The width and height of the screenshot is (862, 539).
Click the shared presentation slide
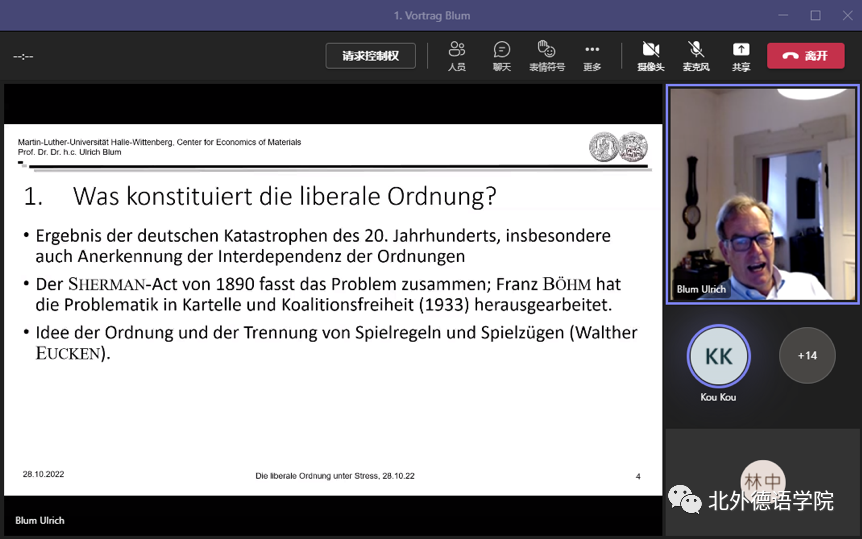point(332,308)
